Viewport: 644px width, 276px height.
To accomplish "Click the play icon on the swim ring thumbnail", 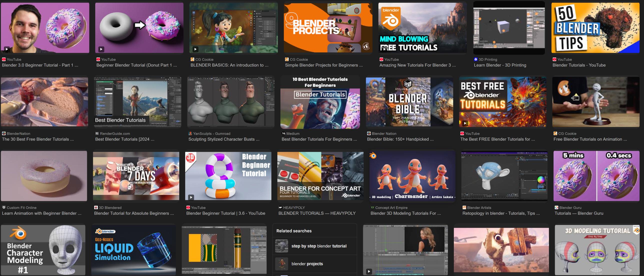I will (191, 197).
